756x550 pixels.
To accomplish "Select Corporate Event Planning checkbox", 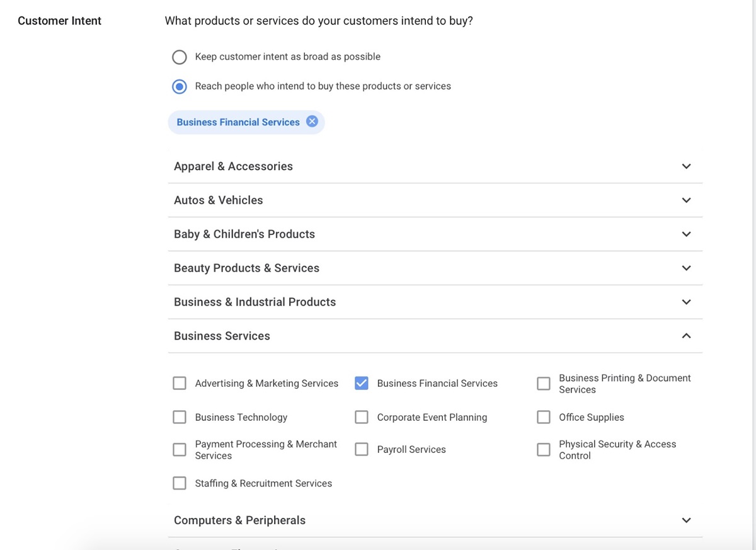I will 362,417.
